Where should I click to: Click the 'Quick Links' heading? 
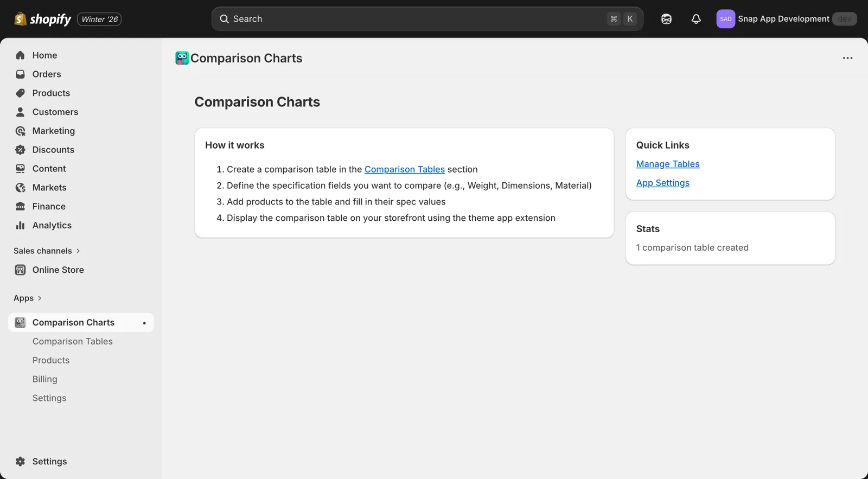click(663, 145)
